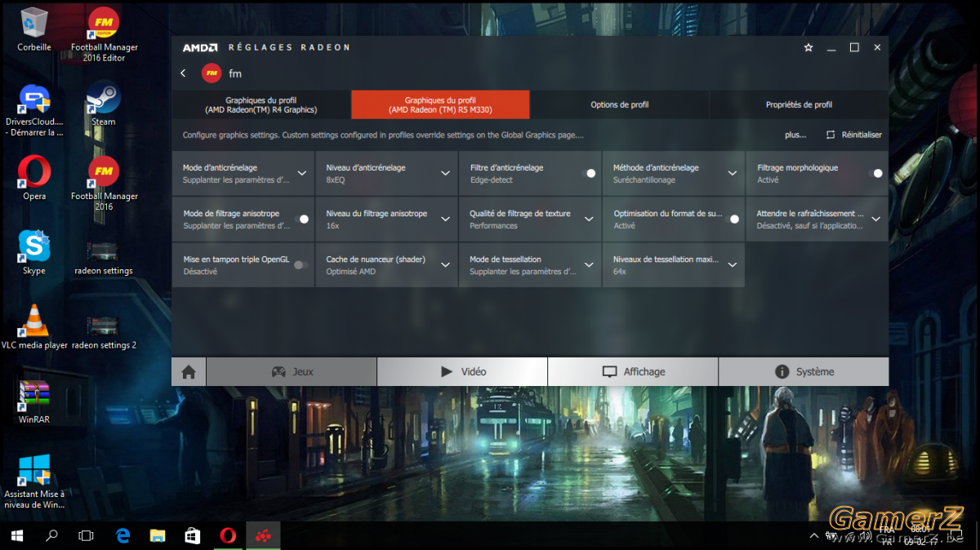The width and height of the screenshot is (980, 550).
Task: Go to the Radeon home icon tab
Action: coord(189,372)
